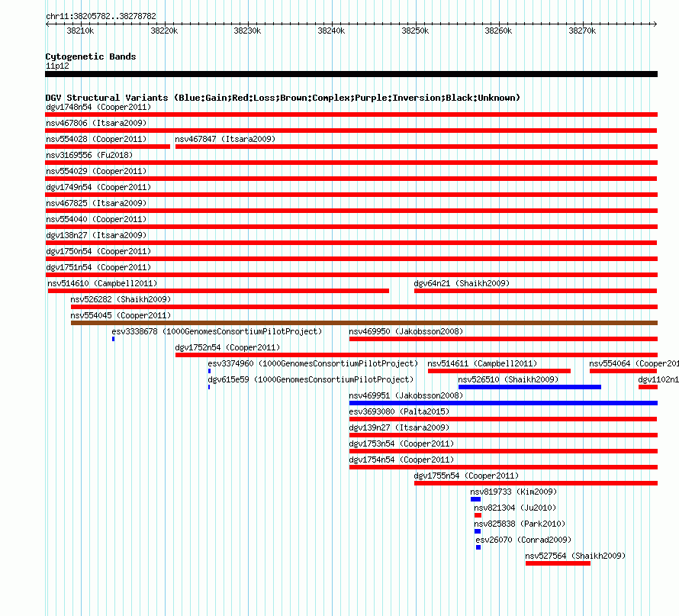Click the dgv1754n54 (Cooper2011) label

(401, 460)
